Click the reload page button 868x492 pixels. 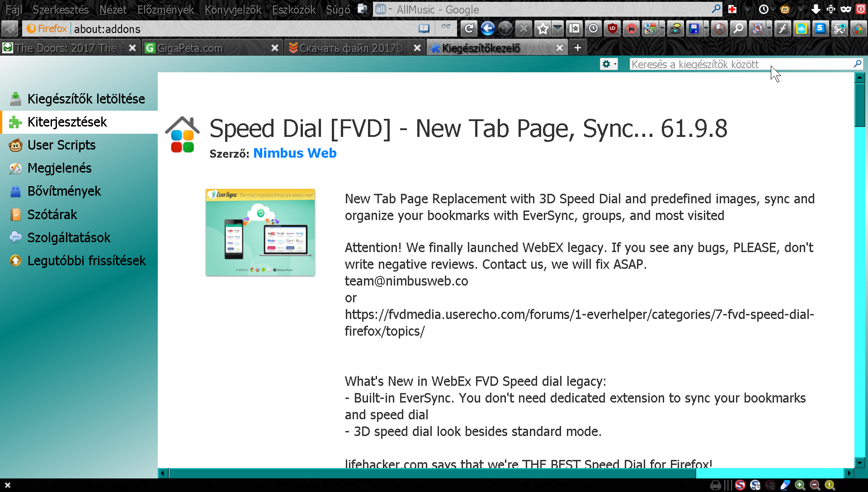click(469, 29)
